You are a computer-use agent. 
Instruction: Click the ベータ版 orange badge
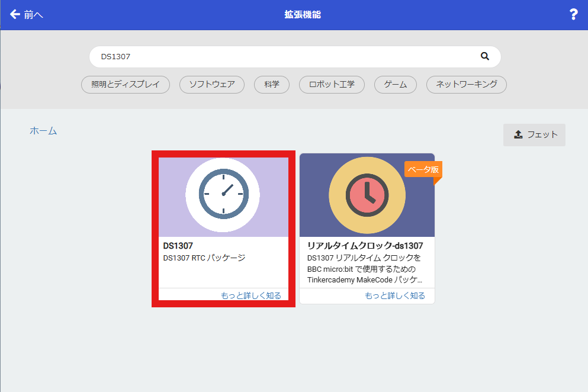click(x=423, y=169)
